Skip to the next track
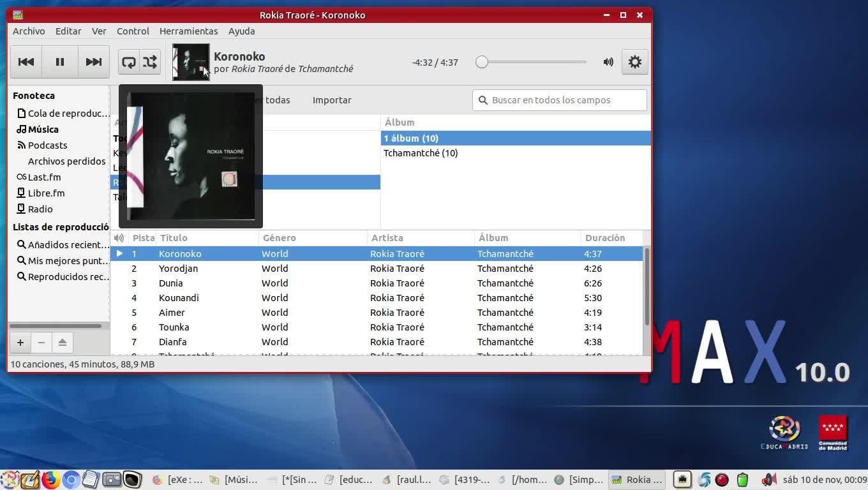868x490 pixels. [94, 62]
